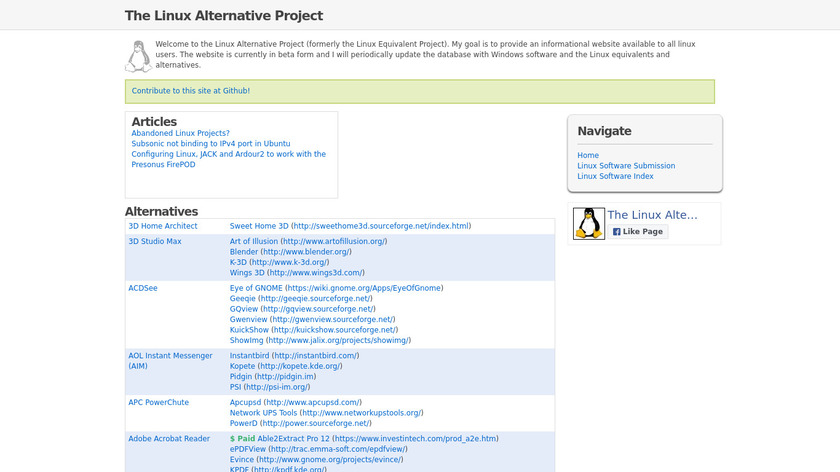This screenshot has height=472, width=840.
Task: Click the Tux penguin logo by the welcome text
Action: tap(138, 56)
